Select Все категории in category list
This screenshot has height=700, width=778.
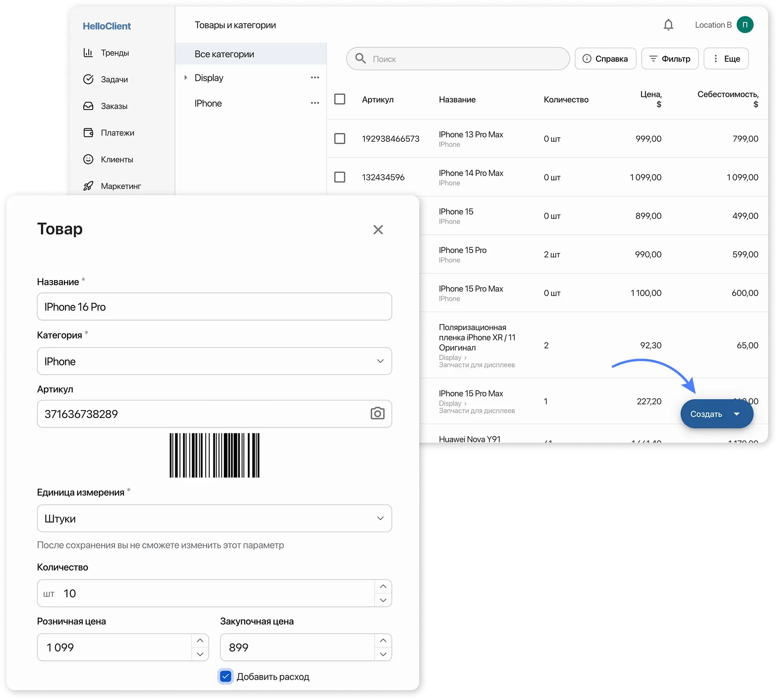(x=224, y=54)
